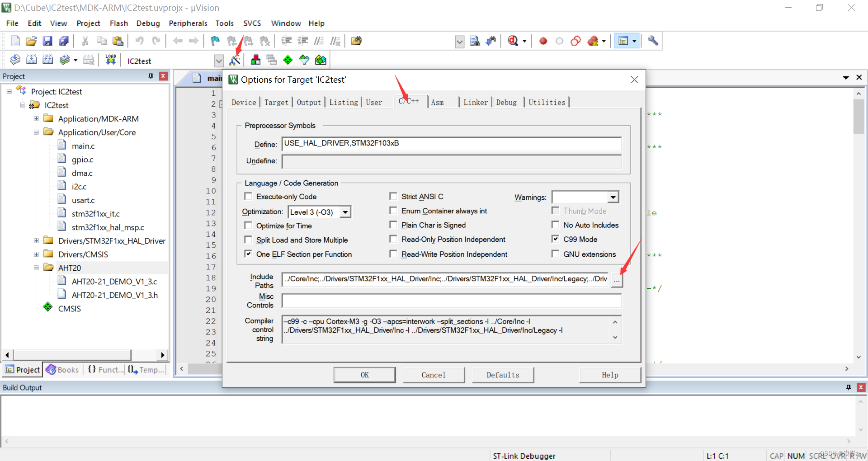Click the OK button
The height and width of the screenshot is (461, 868).
coord(364,375)
